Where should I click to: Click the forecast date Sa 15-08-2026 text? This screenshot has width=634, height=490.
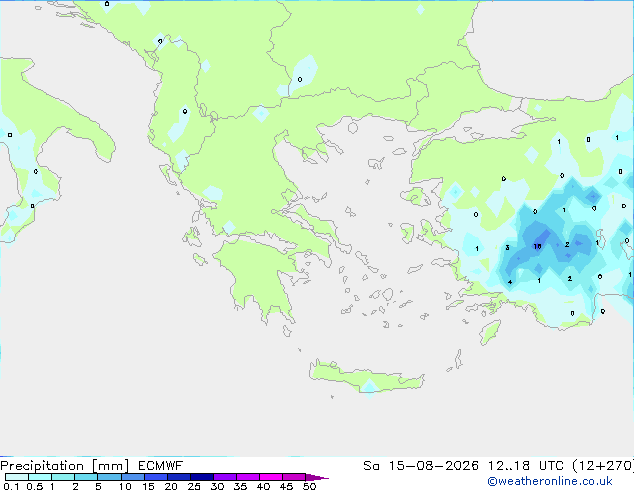point(421,466)
